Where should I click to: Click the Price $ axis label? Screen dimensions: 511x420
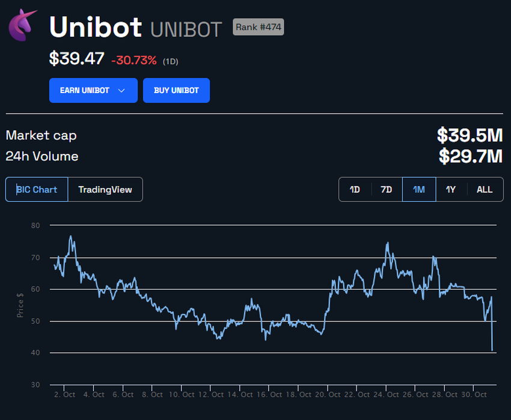coord(20,305)
